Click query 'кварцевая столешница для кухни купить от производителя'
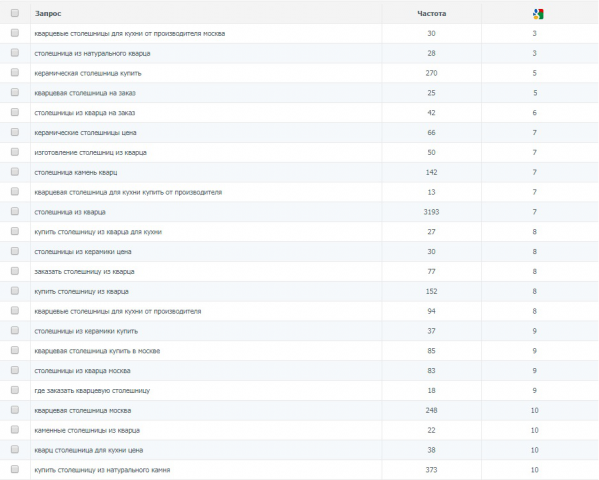The width and height of the screenshot is (599, 480). pos(128,192)
